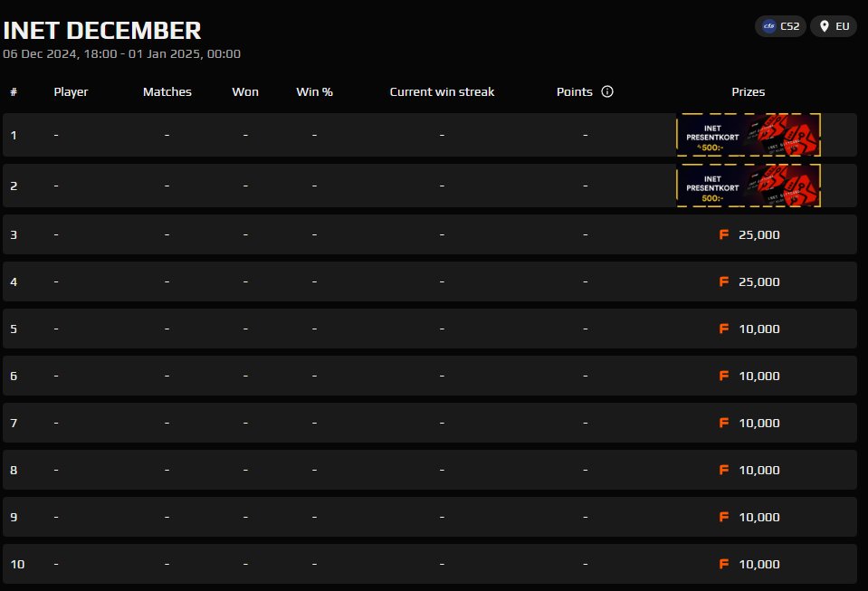The height and width of the screenshot is (591, 868).
Task: Click the Win % column header
Action: coord(314,91)
